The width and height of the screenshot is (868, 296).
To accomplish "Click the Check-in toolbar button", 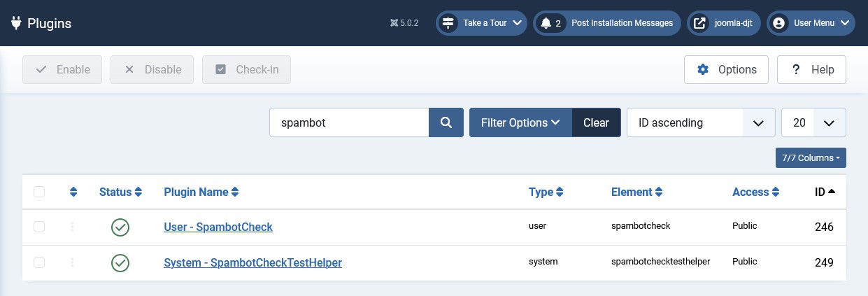I will pyautogui.click(x=246, y=70).
